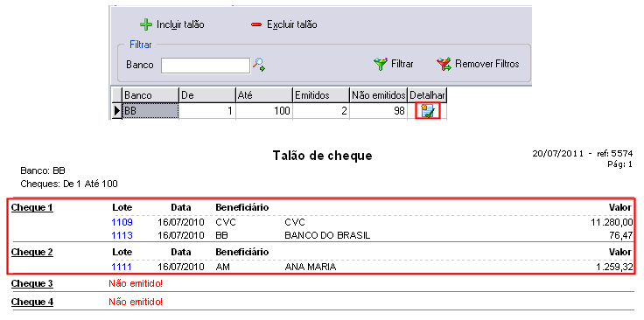Open lote link 1109
The height and width of the screenshot is (320, 644).
tap(122, 222)
